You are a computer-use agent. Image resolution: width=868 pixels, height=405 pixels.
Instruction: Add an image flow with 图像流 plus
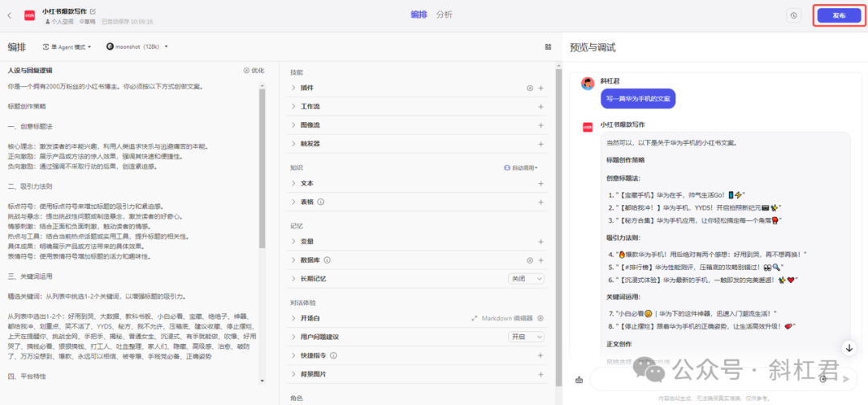coord(541,125)
